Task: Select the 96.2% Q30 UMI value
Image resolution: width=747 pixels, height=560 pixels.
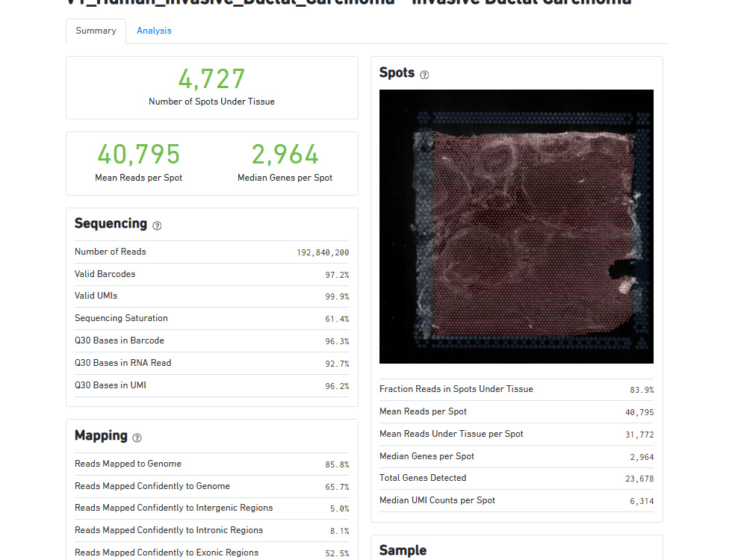Action: 338,386
